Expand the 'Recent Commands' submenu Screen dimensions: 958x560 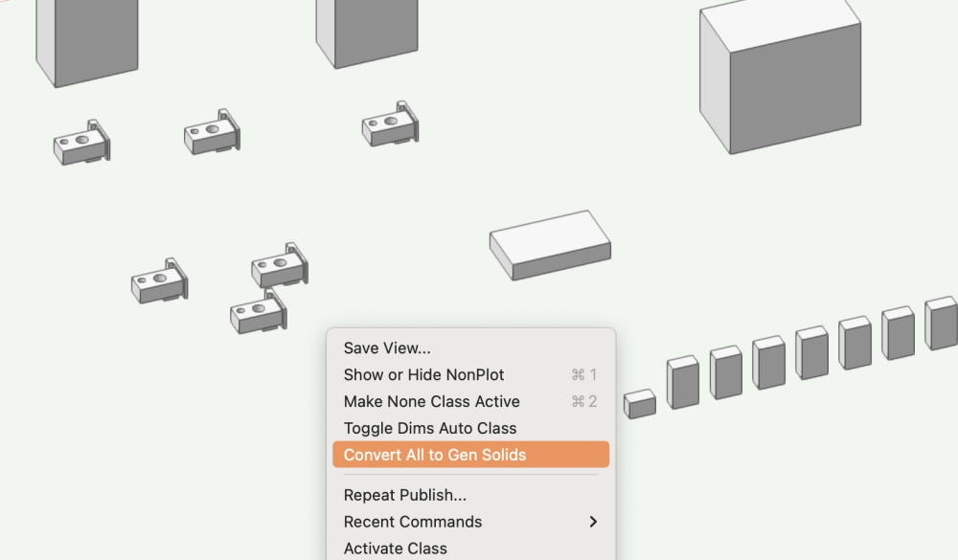point(412,522)
